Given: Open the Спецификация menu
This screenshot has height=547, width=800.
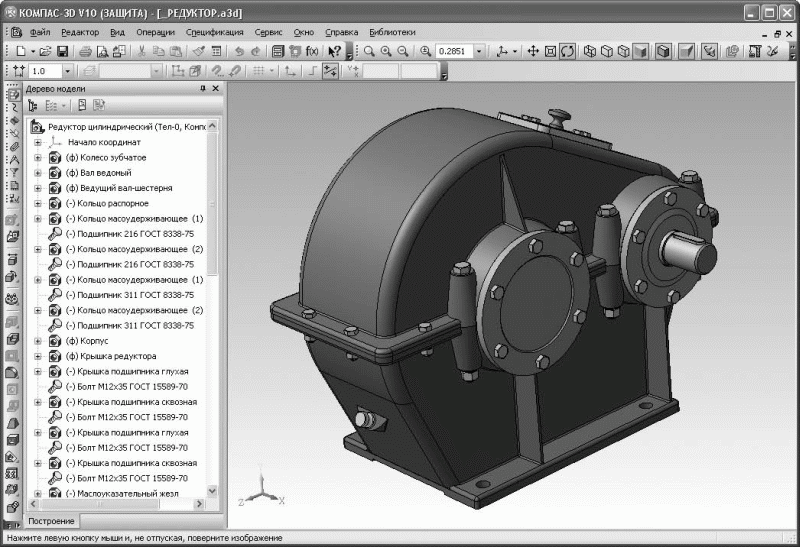Looking at the screenshot, I should [215, 32].
